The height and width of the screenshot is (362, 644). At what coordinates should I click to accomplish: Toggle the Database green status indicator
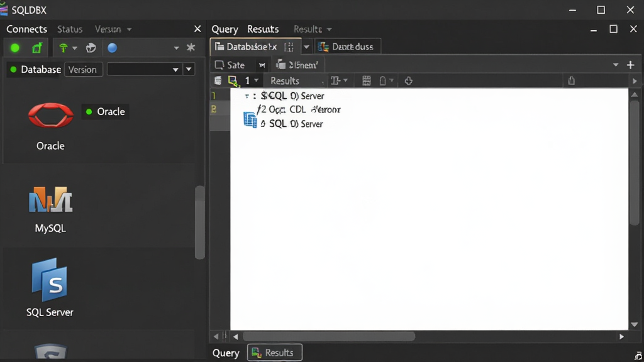click(x=13, y=70)
